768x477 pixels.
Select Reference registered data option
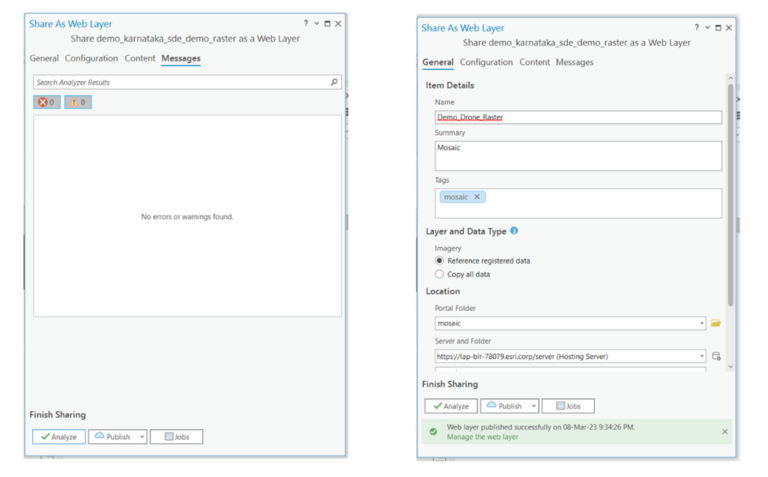[439, 261]
